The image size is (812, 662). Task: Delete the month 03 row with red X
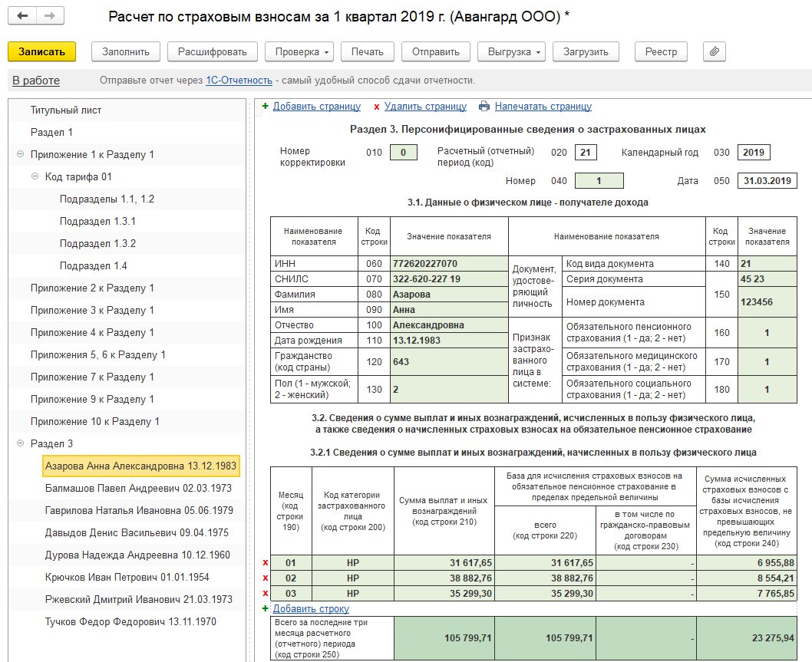[x=266, y=594]
